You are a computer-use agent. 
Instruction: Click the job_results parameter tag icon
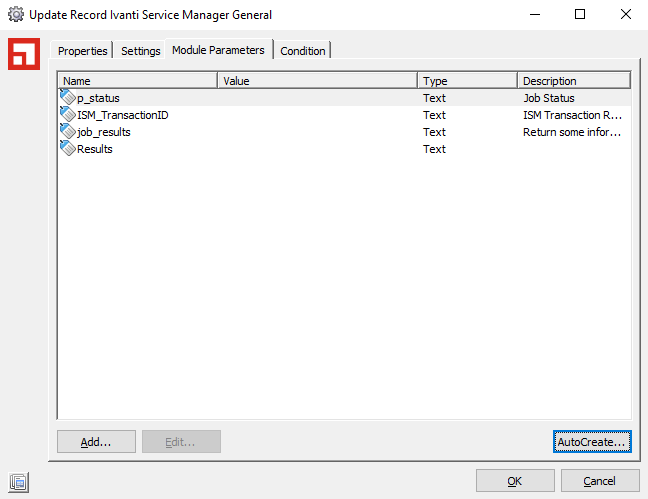[67, 131]
